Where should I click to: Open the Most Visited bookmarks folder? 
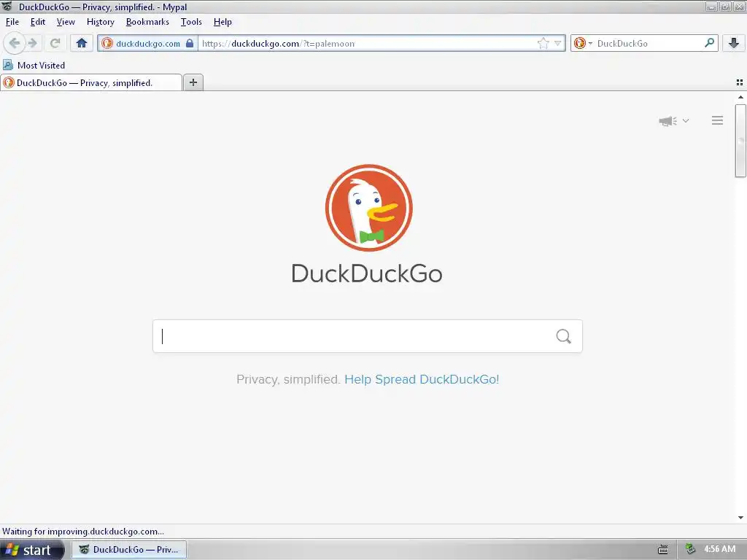click(x=34, y=65)
